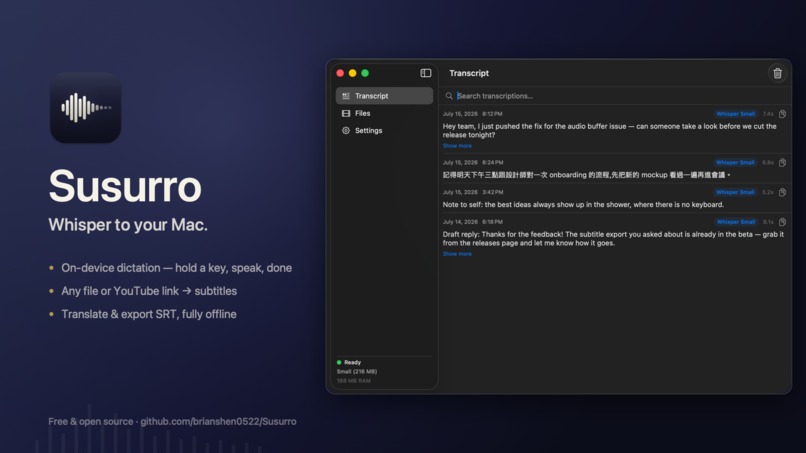The width and height of the screenshot is (806, 453).
Task: Click the 'July 15, 2026 6:24 PM' timestamp
Action: coord(472,162)
